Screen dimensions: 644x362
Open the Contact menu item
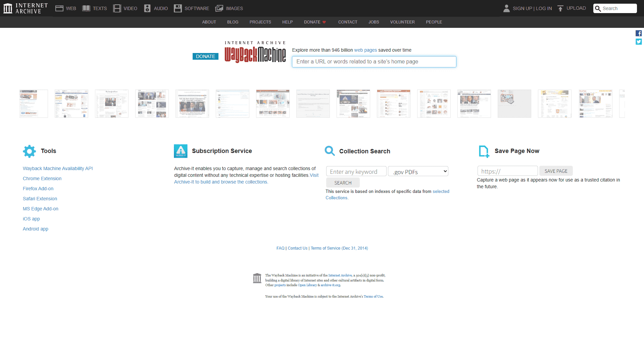pyautogui.click(x=348, y=22)
